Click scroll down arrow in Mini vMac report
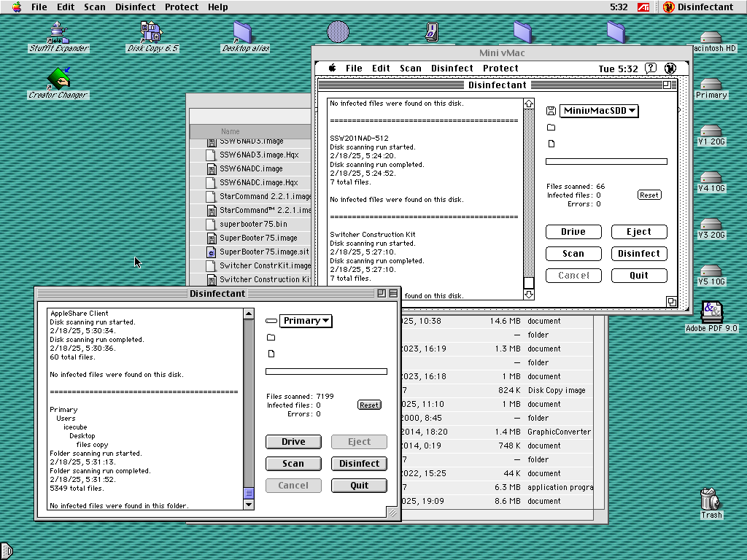The width and height of the screenshot is (747, 560). [x=529, y=295]
